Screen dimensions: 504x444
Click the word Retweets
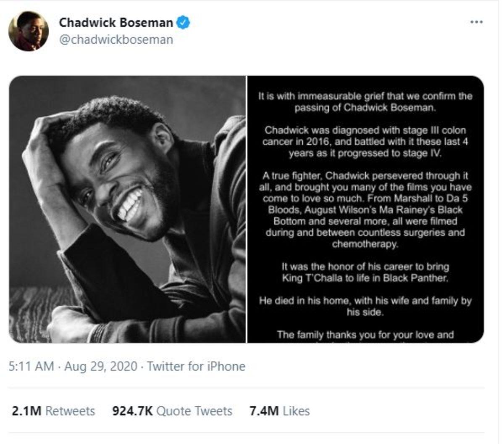[70, 411]
